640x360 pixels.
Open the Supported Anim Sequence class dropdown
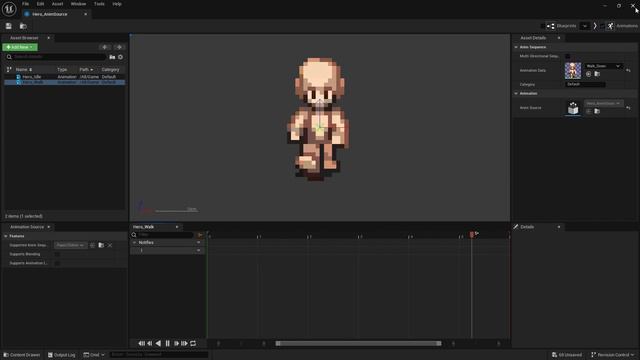70,245
